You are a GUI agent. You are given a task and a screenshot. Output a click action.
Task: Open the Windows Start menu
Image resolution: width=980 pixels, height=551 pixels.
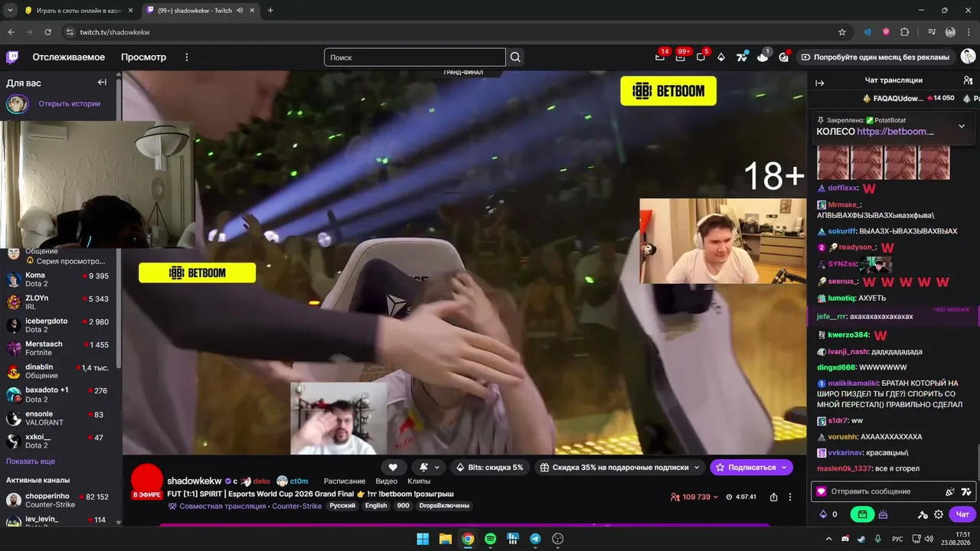pos(423,539)
